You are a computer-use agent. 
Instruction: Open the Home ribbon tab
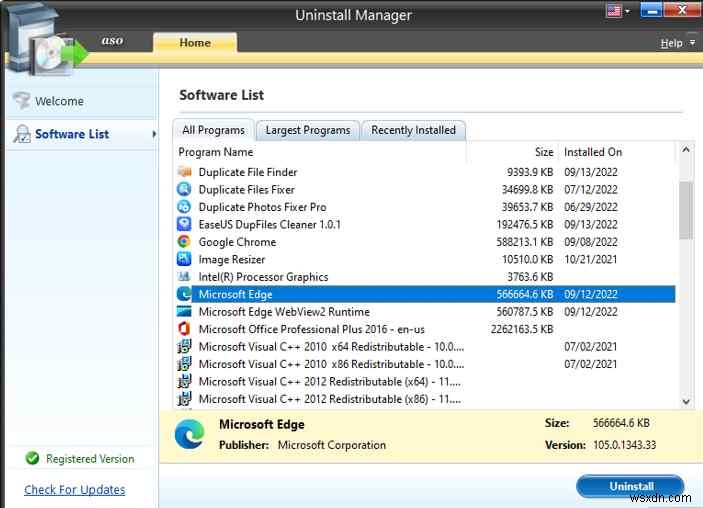point(195,43)
